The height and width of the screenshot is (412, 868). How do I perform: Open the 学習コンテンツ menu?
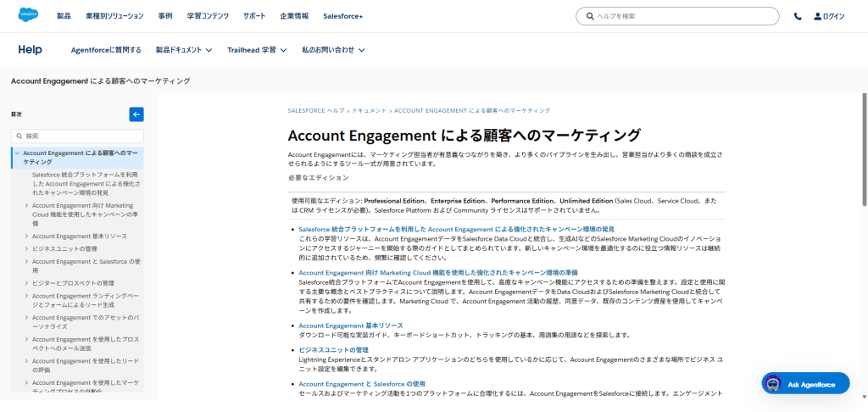(208, 17)
